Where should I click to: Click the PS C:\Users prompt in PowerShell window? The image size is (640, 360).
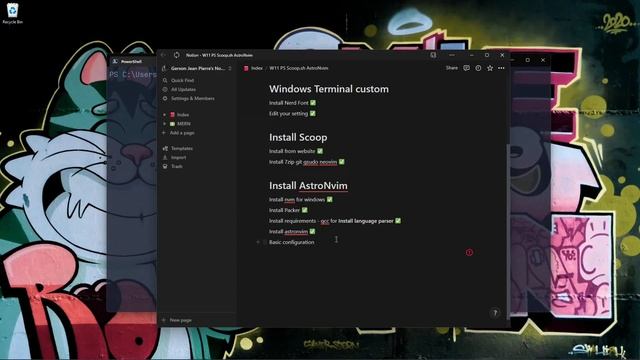point(133,75)
